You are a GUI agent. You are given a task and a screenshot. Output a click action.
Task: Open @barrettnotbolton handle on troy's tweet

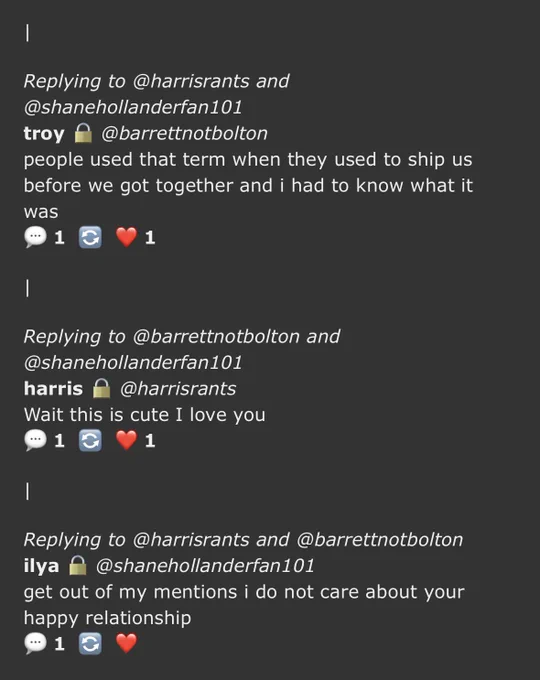pyautogui.click(x=184, y=134)
